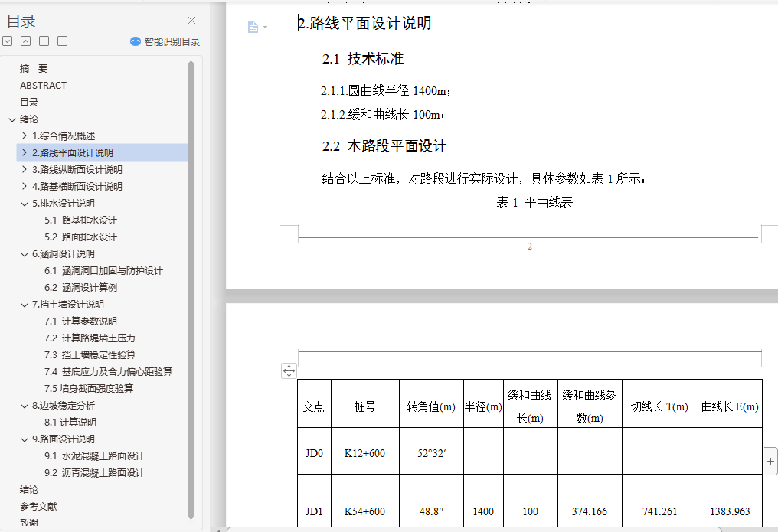
Task: Go to 7.4 基底应力及合力偏心距验算
Action: [108, 372]
